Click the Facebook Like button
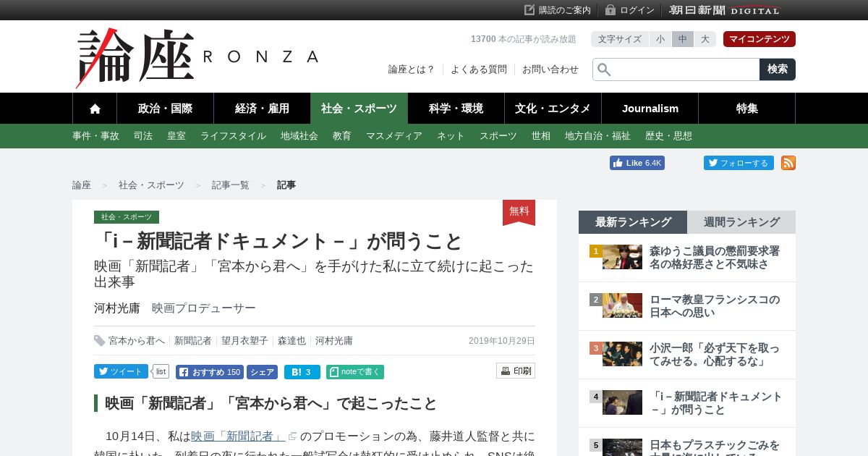This screenshot has width=868, height=456. click(x=637, y=163)
